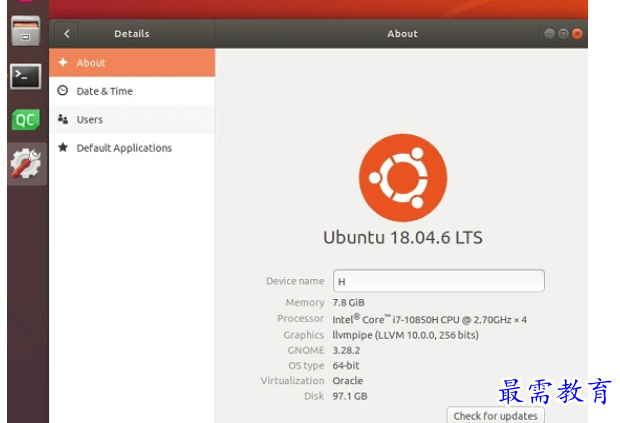620x423 pixels.
Task: Click the Disk label
Action: click(314, 396)
